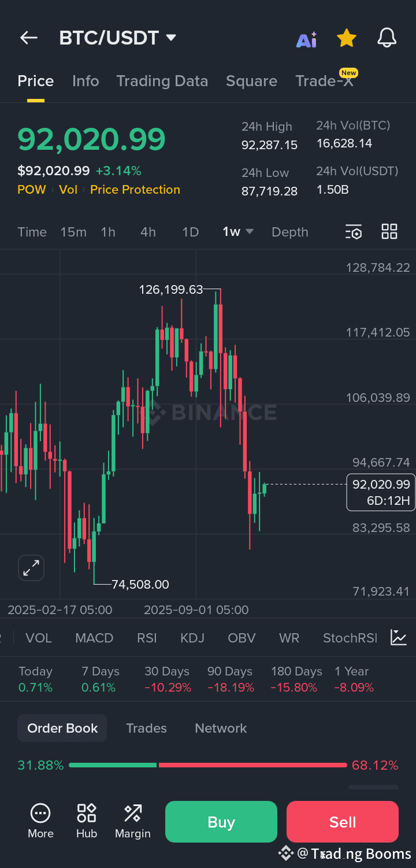This screenshot has width=416, height=868.
Task: Select the Time chart interval
Action: pos(32,232)
